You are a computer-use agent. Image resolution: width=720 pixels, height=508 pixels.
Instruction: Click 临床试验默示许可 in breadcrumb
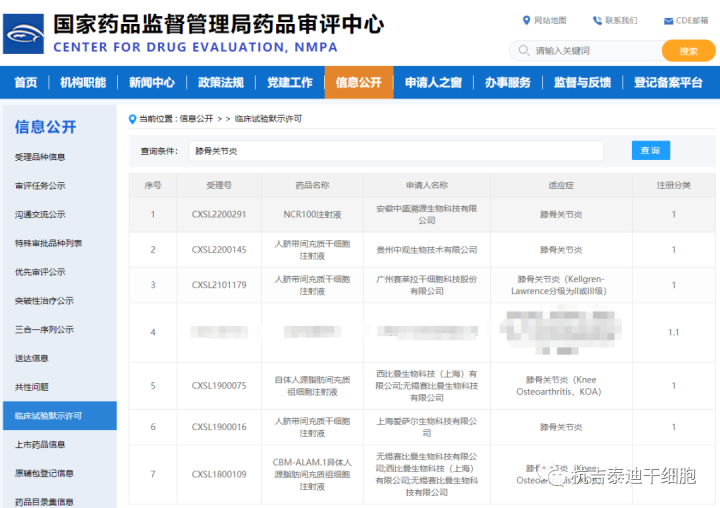point(268,119)
